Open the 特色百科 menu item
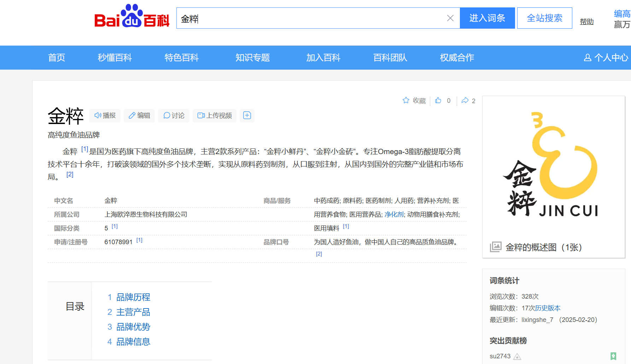The height and width of the screenshot is (364, 631). coord(182,58)
